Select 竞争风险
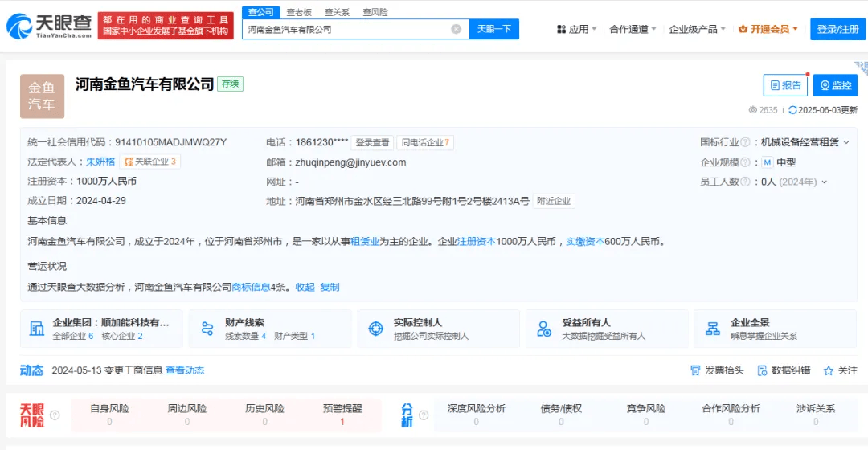The width and height of the screenshot is (868, 450). [x=646, y=415]
